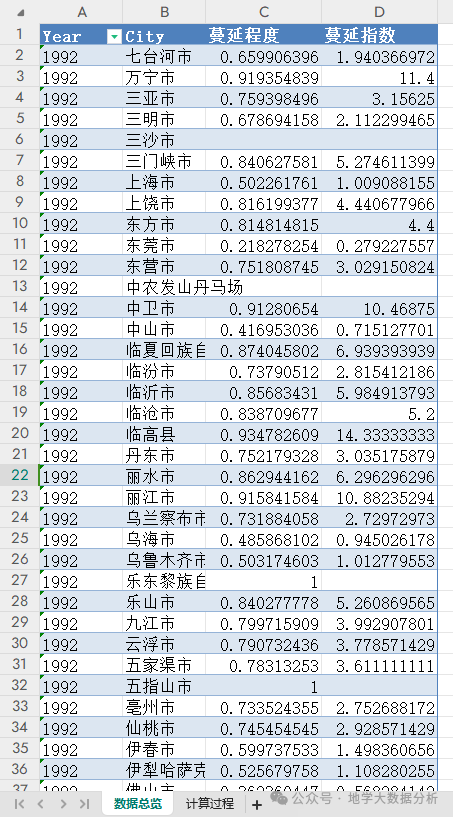The height and width of the screenshot is (817, 453).
Task: Switch to the 数据总览 sheet tab
Action: coord(138,803)
